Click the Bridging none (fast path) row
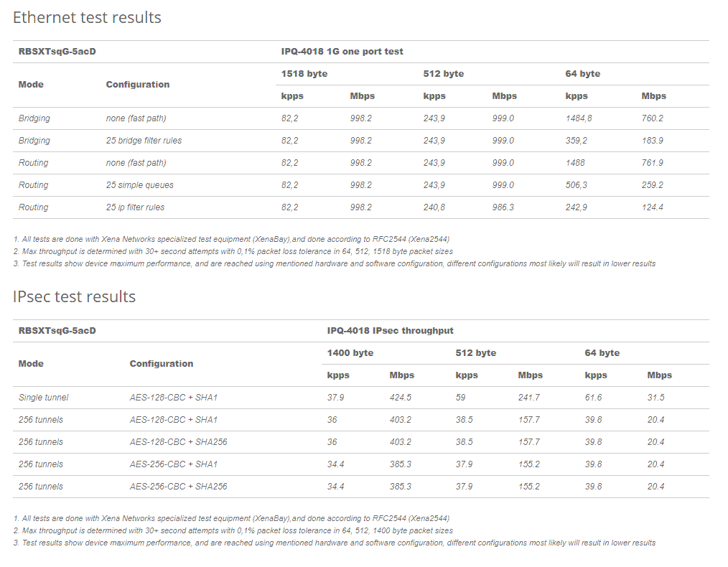 (x=360, y=118)
